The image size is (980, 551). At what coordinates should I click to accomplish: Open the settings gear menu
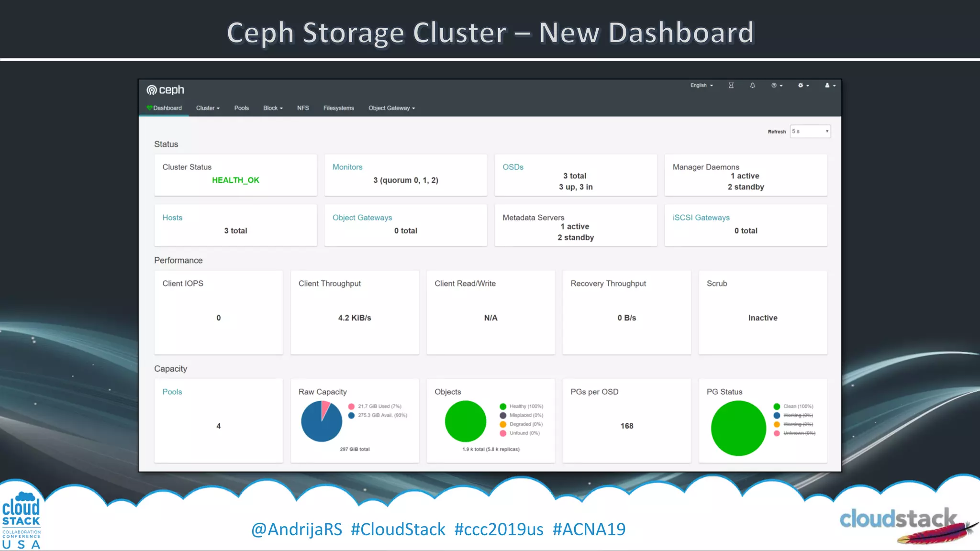(x=803, y=85)
